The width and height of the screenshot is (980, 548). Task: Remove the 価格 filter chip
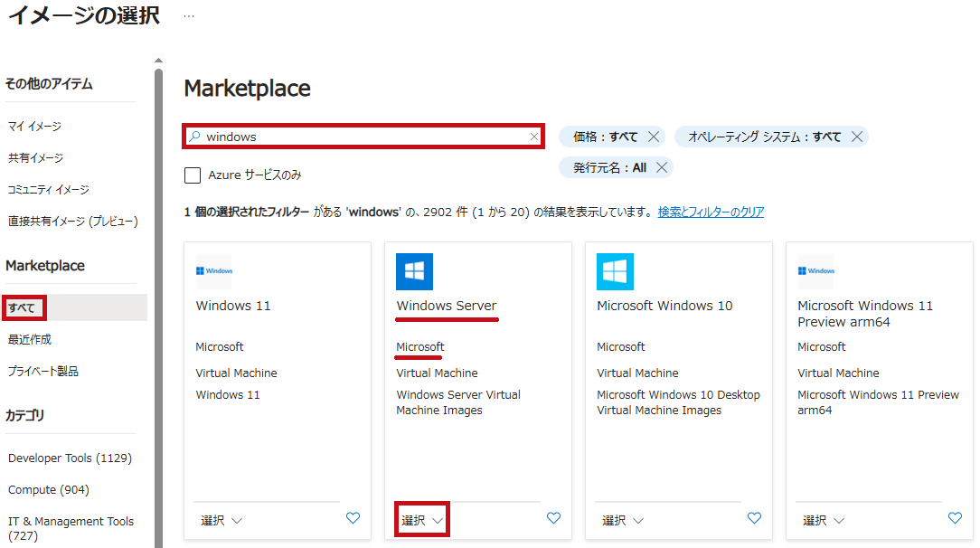[654, 137]
